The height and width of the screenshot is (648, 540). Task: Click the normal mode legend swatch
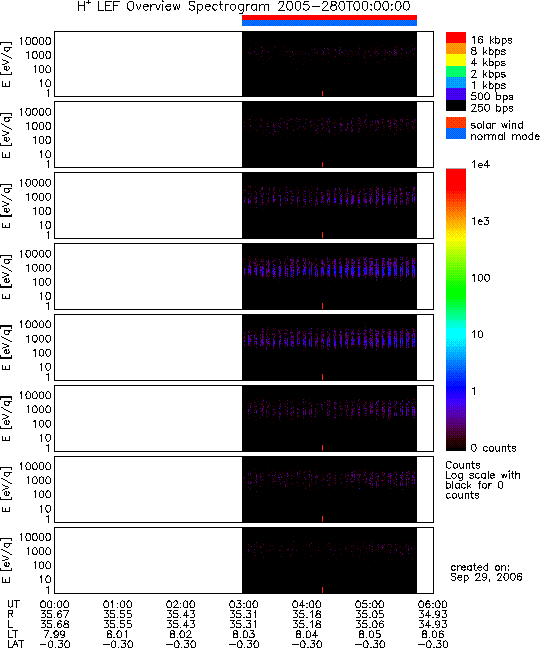456,133
